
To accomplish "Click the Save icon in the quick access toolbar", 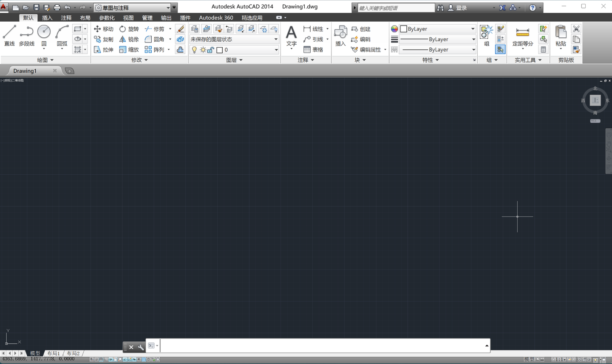I will [x=36, y=8].
